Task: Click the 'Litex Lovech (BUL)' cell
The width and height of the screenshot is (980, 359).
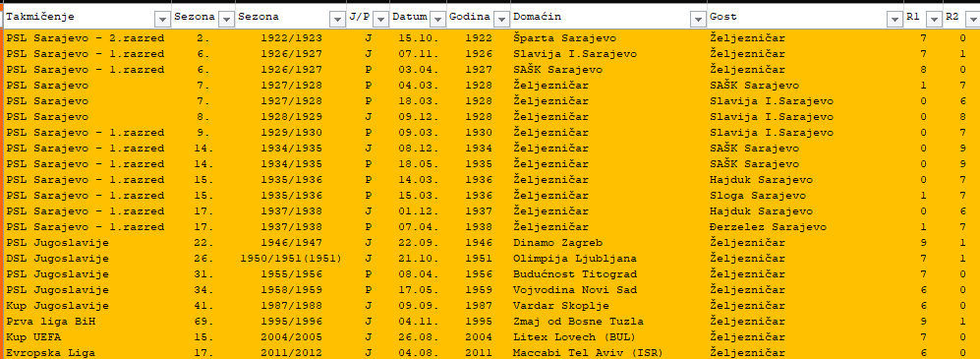Action: (608, 337)
